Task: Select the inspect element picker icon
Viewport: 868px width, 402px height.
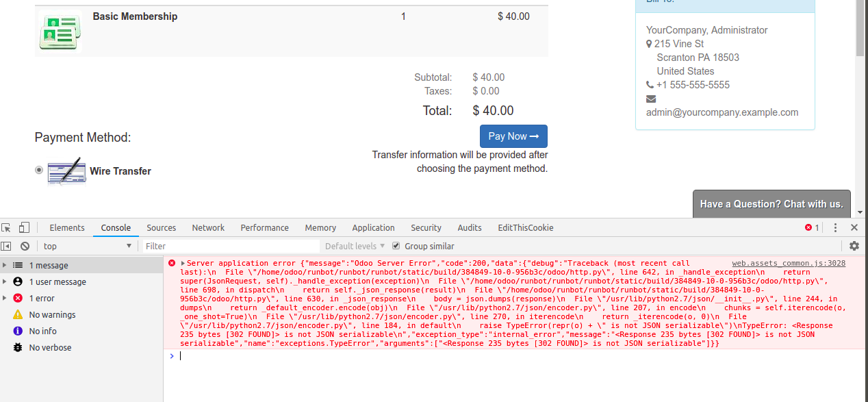Action: 6,227
